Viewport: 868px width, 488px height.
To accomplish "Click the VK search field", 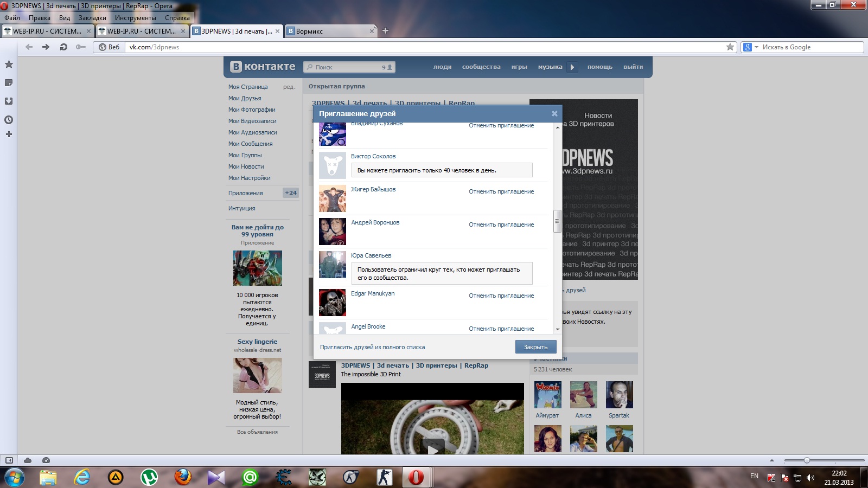I will 349,67.
